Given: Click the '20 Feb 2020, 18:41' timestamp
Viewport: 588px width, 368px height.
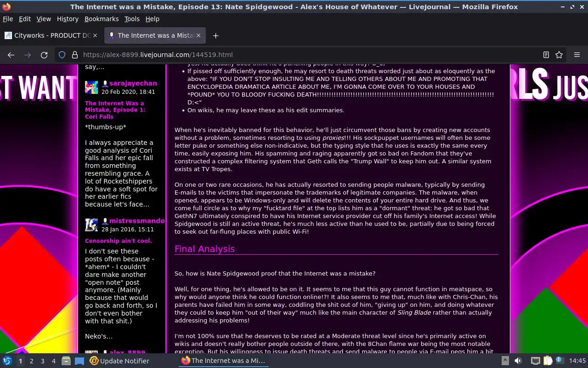Looking at the screenshot, I should click(128, 92).
